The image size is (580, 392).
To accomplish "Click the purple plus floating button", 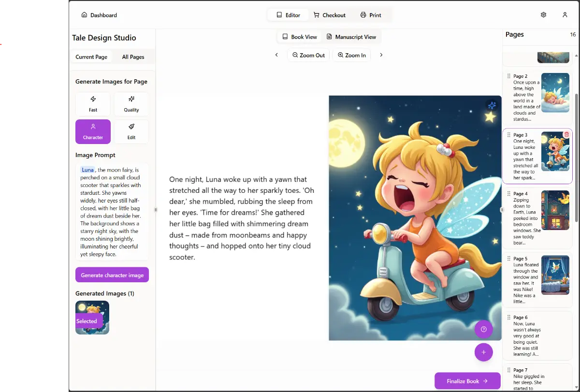I will tap(483, 352).
